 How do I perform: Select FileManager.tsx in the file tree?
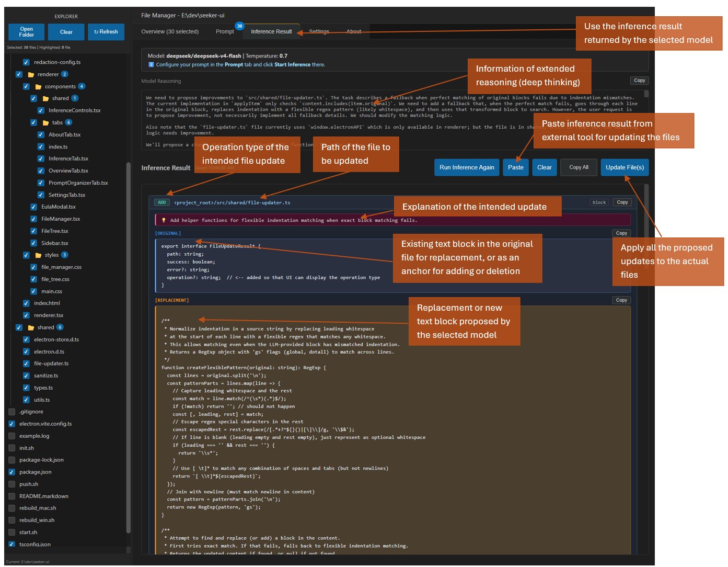click(61, 219)
